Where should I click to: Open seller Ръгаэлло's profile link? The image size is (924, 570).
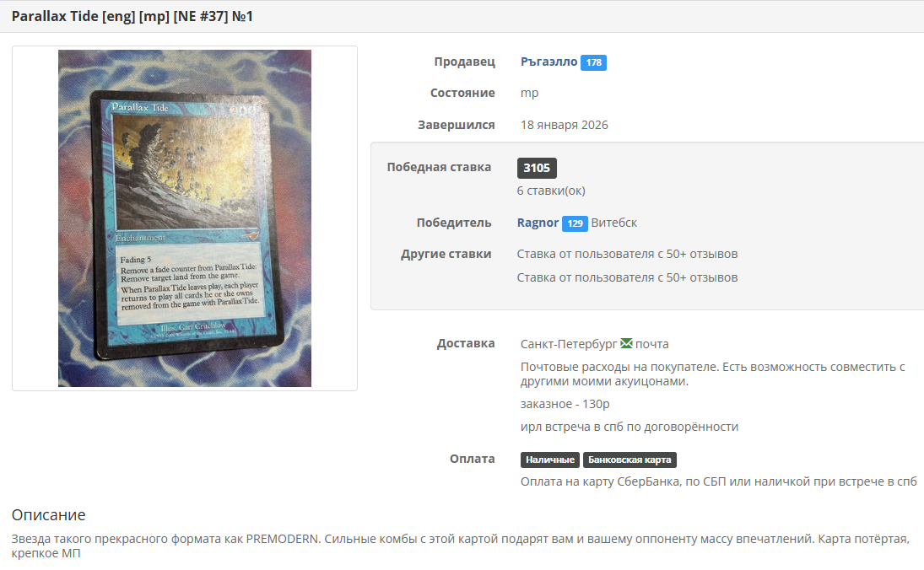pyautogui.click(x=548, y=62)
